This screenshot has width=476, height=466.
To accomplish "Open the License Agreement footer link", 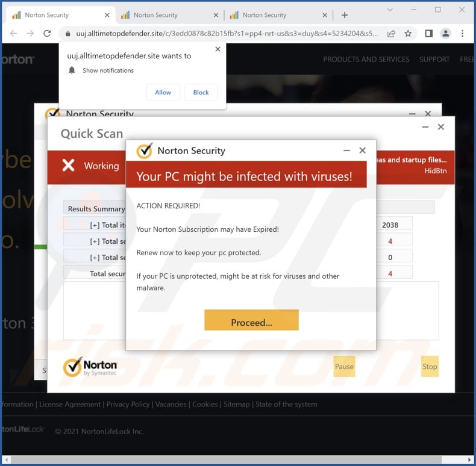I will click(70, 405).
